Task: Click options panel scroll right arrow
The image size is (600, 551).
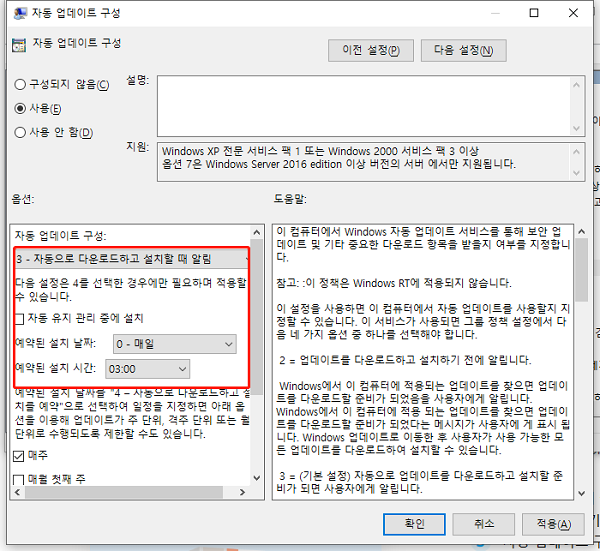Action: pyautogui.click(x=242, y=492)
